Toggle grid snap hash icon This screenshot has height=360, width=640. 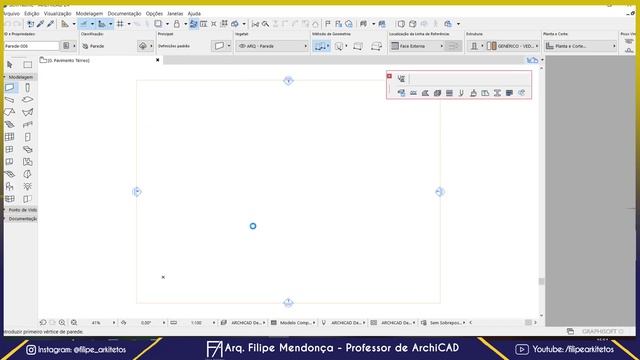tap(120, 24)
